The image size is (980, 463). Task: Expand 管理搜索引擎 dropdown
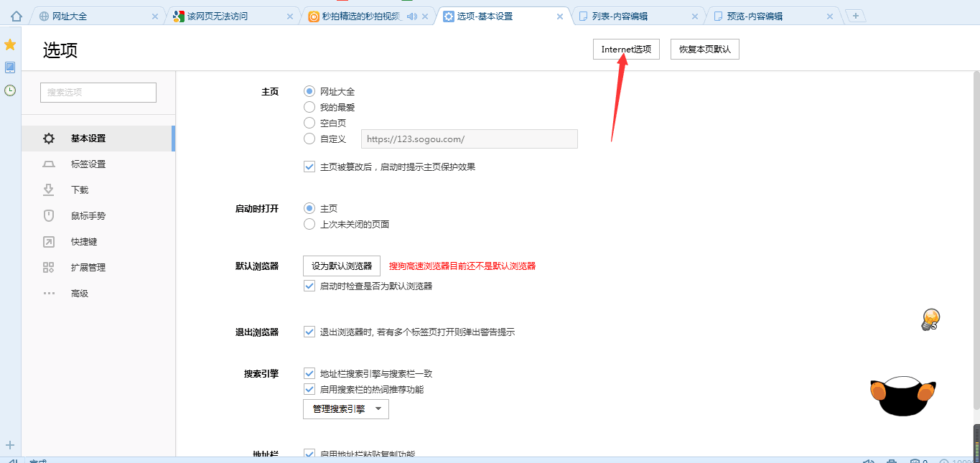point(346,409)
